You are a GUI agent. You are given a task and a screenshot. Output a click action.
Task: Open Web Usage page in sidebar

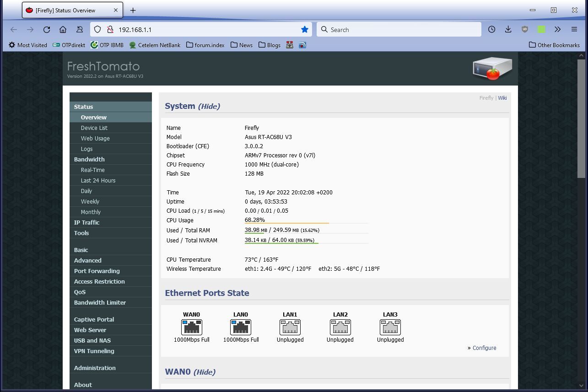click(x=111, y=138)
